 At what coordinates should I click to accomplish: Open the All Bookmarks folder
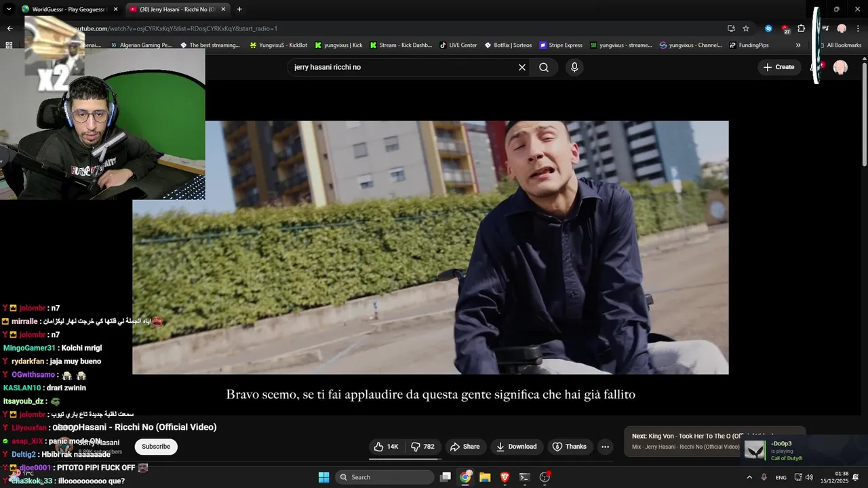click(x=840, y=45)
